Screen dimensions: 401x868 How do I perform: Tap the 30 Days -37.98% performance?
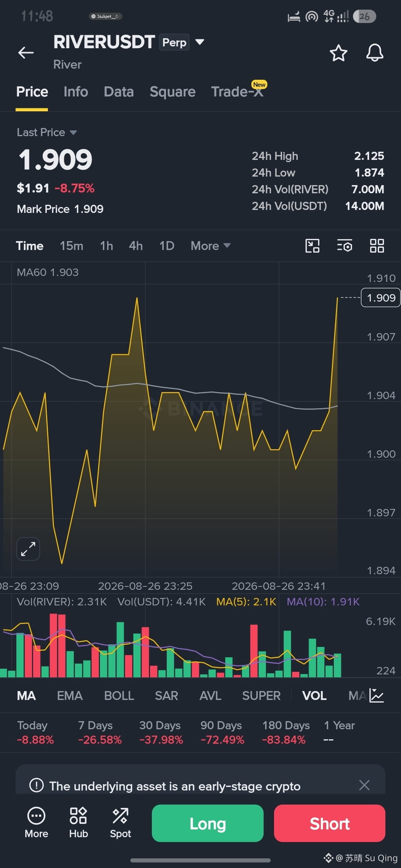point(161,732)
